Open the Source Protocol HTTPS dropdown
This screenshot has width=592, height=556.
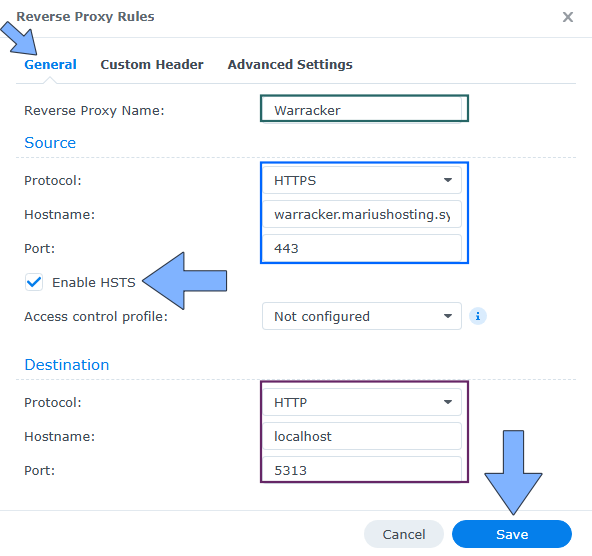tap(362, 180)
